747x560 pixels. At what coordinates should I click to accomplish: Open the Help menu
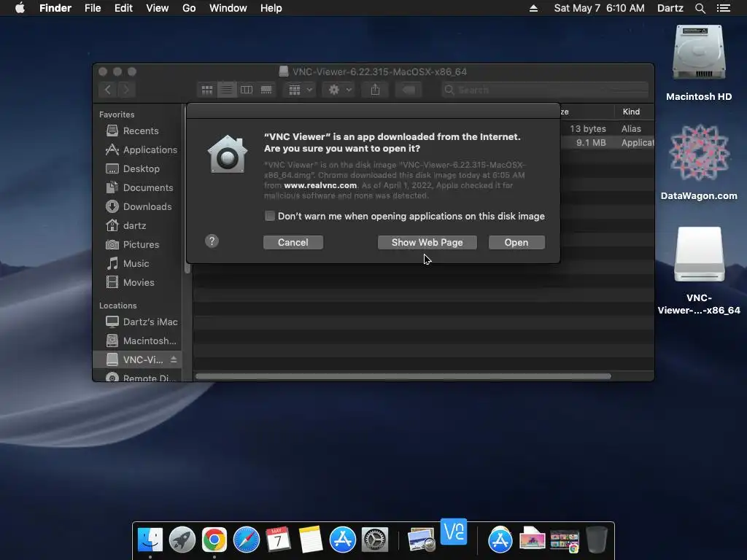click(271, 8)
